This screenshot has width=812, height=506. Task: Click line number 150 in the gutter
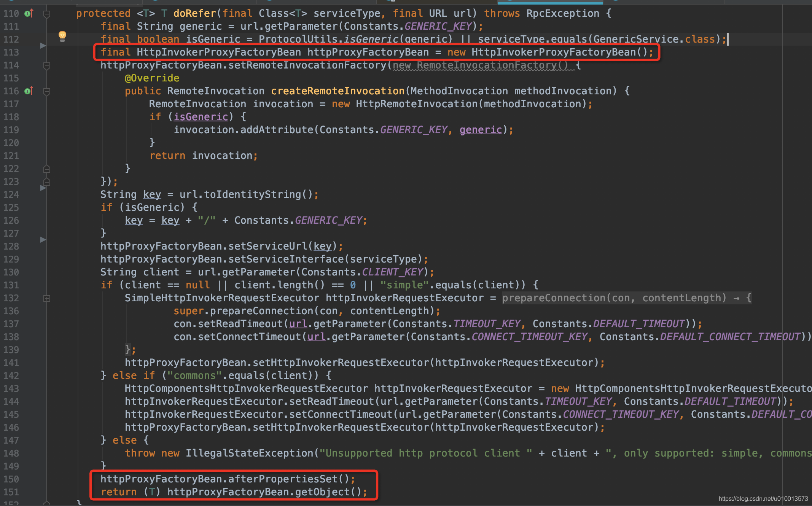coord(11,479)
